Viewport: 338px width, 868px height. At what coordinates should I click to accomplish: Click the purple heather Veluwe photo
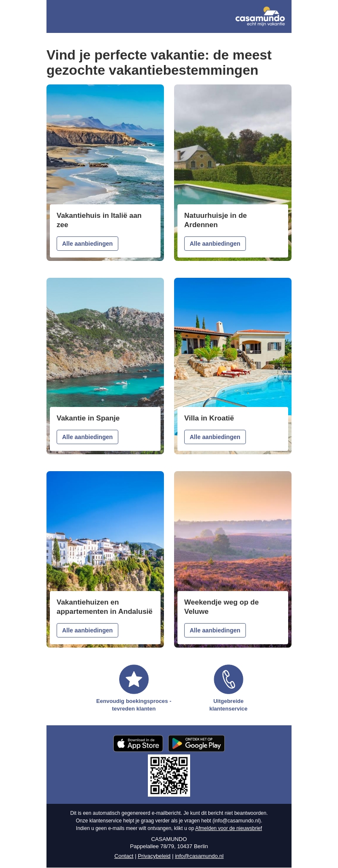click(x=233, y=531)
